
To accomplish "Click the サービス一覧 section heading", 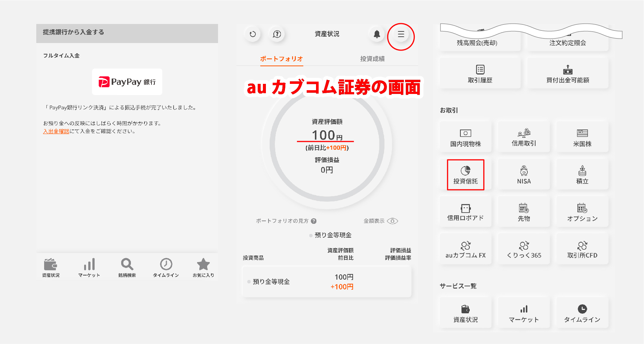I will click(x=458, y=286).
